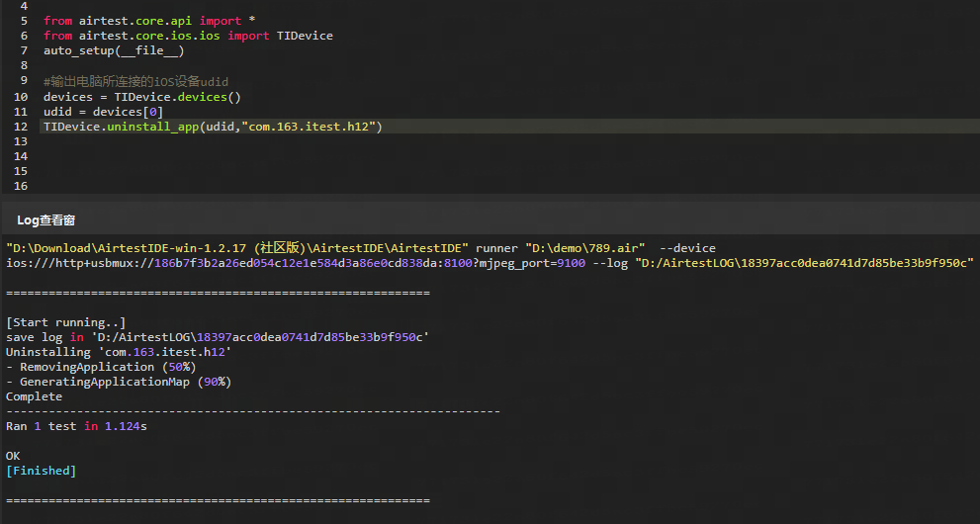Click the Chinese comment about iOS udid
The height and width of the screenshot is (524, 980).
(136, 81)
